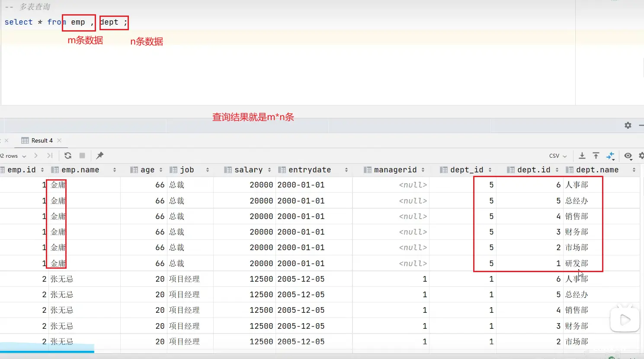
Task: Select the 总经办 cell in 金庸 rows
Action: point(577,201)
